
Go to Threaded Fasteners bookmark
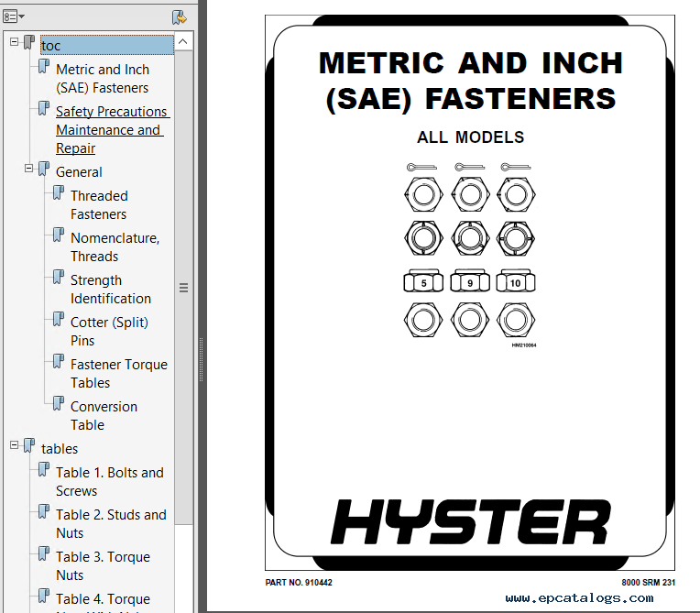[x=99, y=205]
